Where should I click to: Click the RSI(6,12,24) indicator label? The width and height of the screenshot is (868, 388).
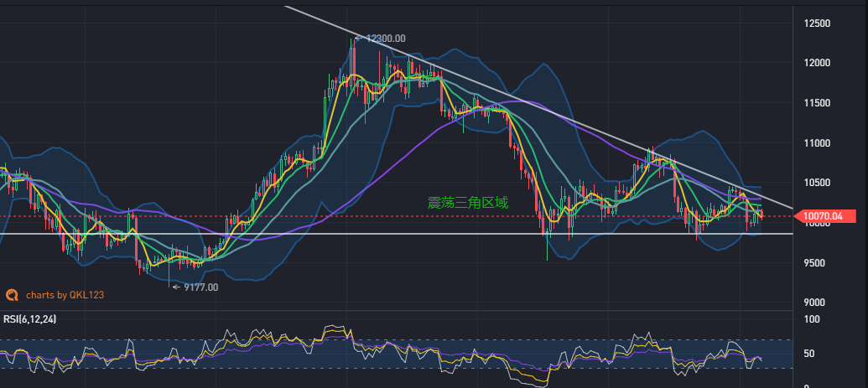pyautogui.click(x=30, y=319)
